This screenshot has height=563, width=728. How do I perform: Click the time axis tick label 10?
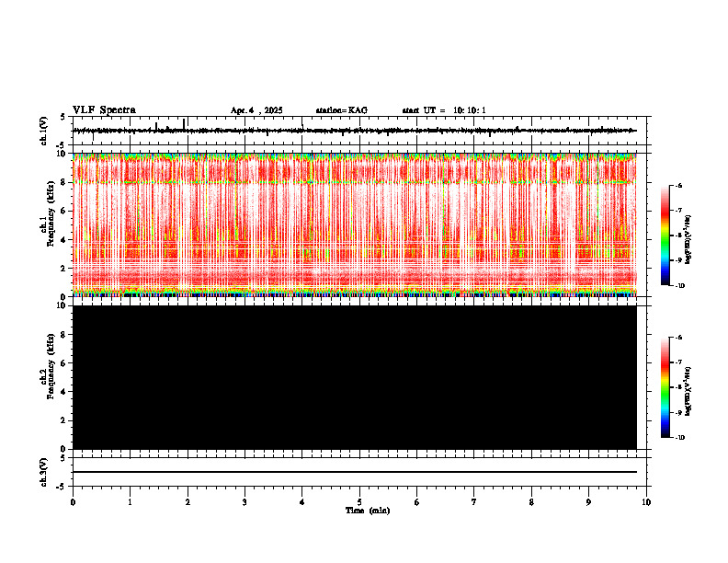646,502
